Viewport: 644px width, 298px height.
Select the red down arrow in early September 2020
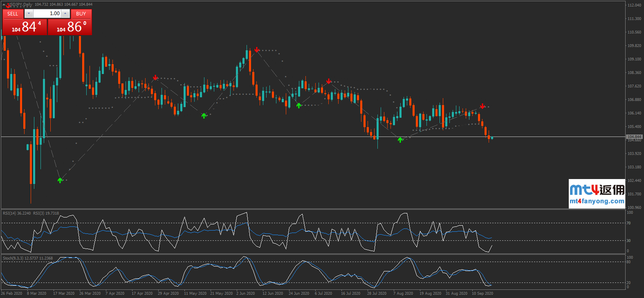tap(482, 106)
